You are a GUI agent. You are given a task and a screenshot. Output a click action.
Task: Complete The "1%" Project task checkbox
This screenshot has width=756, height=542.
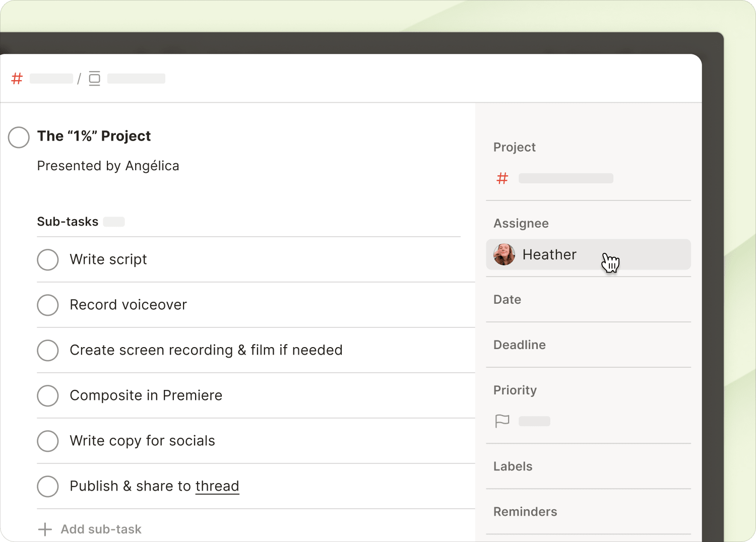click(x=19, y=137)
